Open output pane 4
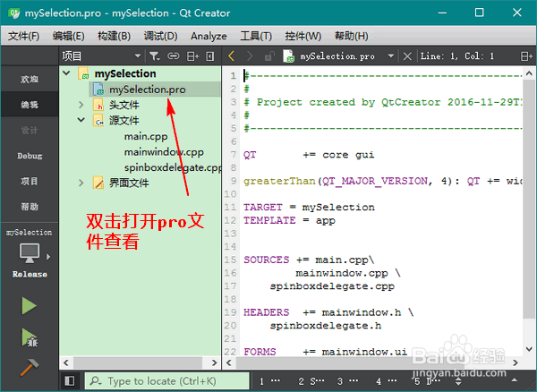This screenshot has height=392, width=537. click(387, 381)
